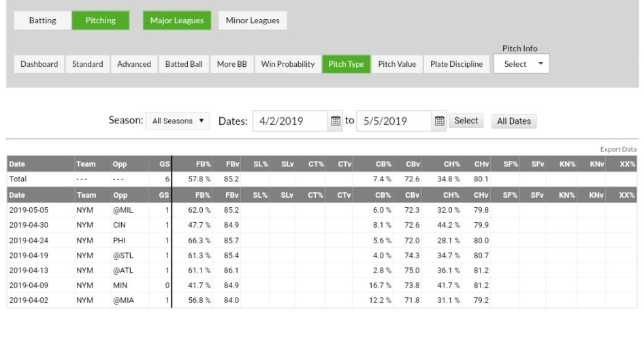The width and height of the screenshot is (644, 347).
Task: Go to the Pitch Value tab
Action: tap(397, 64)
